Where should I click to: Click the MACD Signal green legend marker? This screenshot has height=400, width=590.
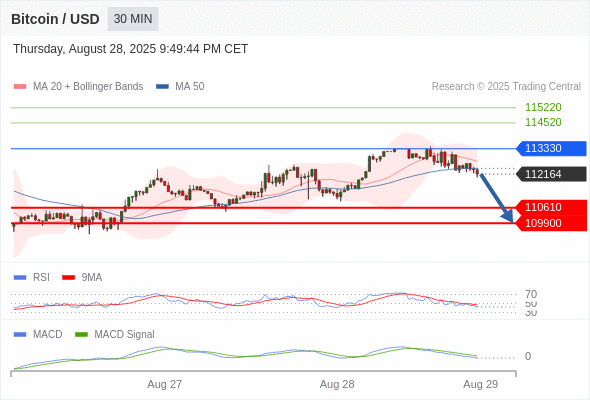coord(81,335)
